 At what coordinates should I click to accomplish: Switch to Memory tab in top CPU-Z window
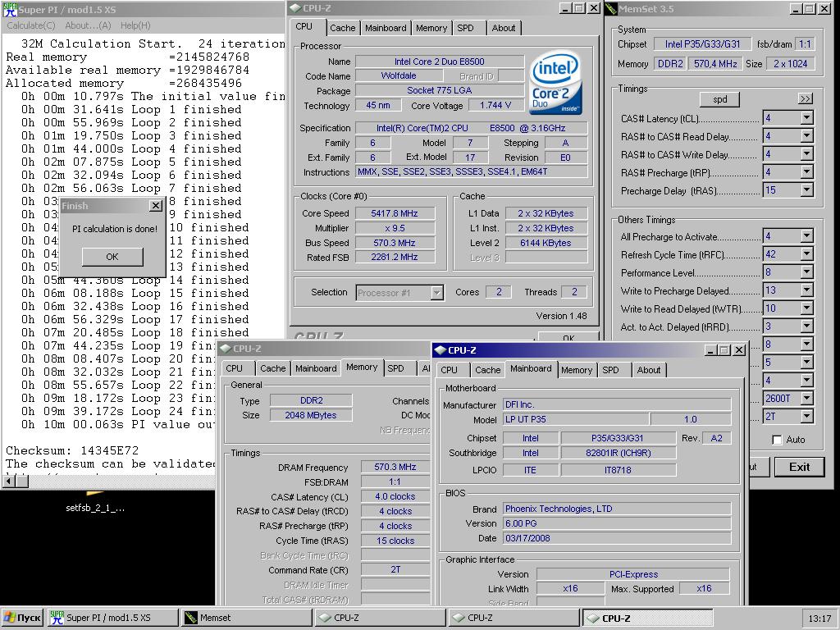(431, 28)
